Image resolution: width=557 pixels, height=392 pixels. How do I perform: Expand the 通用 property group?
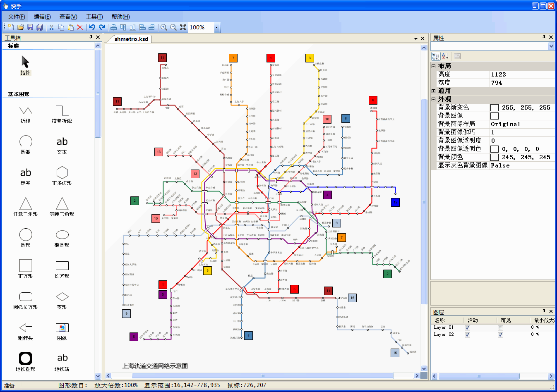tap(434, 91)
